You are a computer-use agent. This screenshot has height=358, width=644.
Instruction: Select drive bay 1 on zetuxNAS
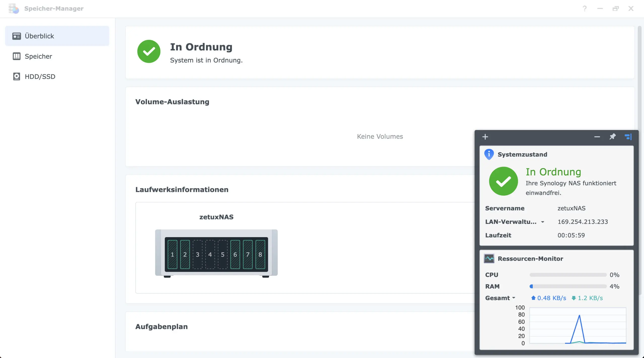[172, 254]
